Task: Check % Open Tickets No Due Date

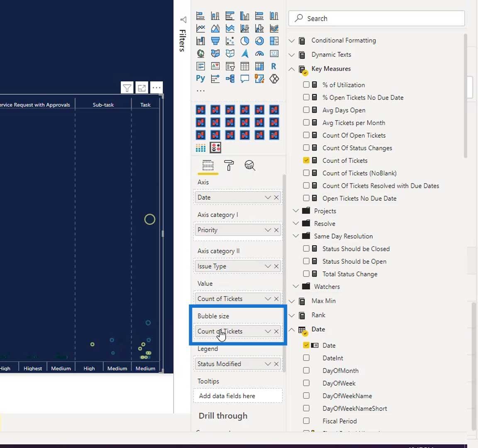Action: [306, 97]
